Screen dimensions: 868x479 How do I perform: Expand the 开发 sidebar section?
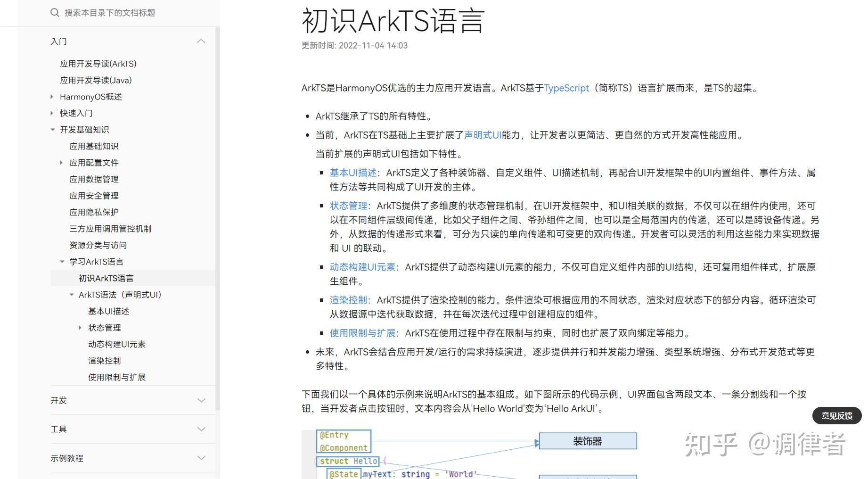tap(201, 400)
